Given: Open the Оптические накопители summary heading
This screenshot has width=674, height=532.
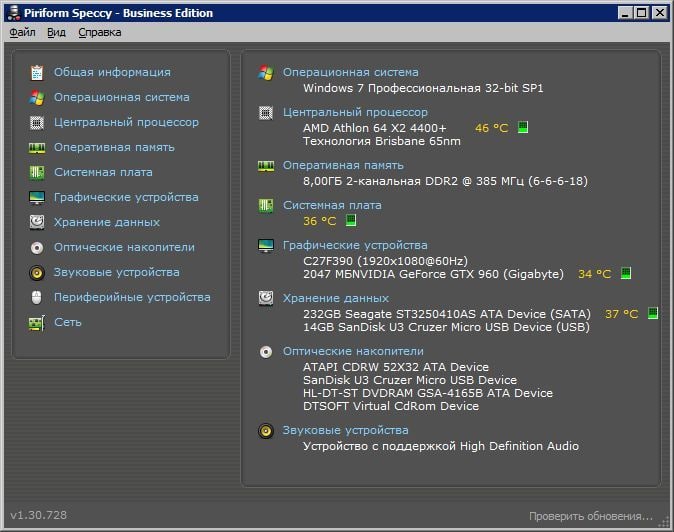Looking at the screenshot, I should [x=353, y=351].
